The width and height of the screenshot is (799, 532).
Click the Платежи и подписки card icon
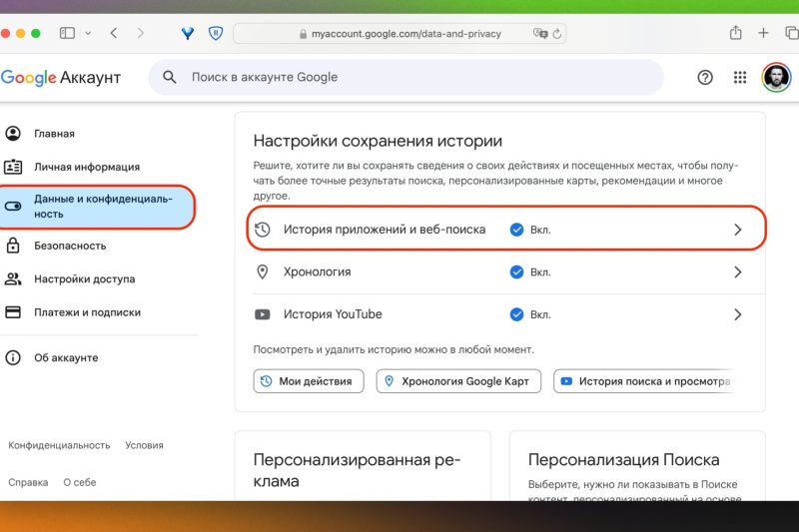[13, 312]
